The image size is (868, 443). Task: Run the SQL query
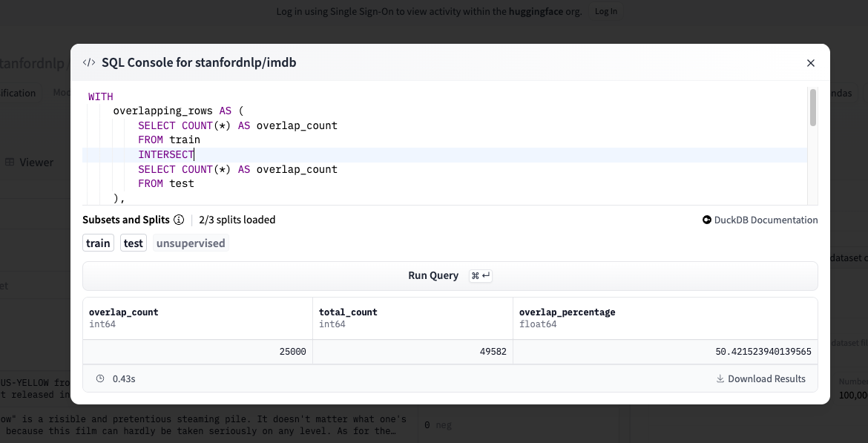click(x=450, y=276)
